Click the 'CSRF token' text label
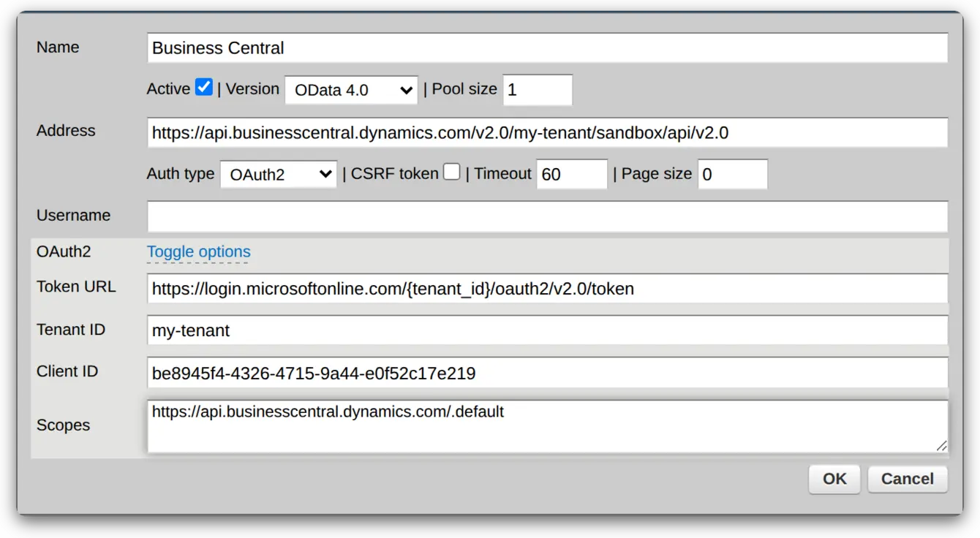The image size is (980, 538). pyautogui.click(x=395, y=174)
